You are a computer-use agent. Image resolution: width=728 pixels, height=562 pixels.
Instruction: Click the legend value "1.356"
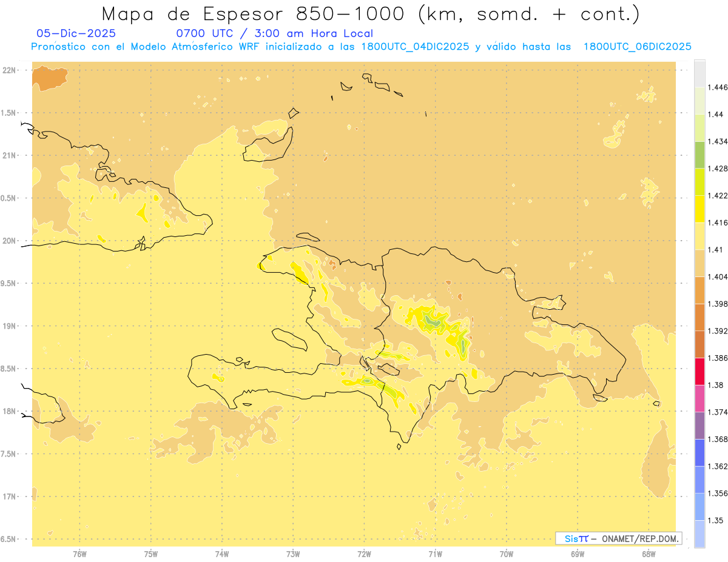[x=718, y=493]
